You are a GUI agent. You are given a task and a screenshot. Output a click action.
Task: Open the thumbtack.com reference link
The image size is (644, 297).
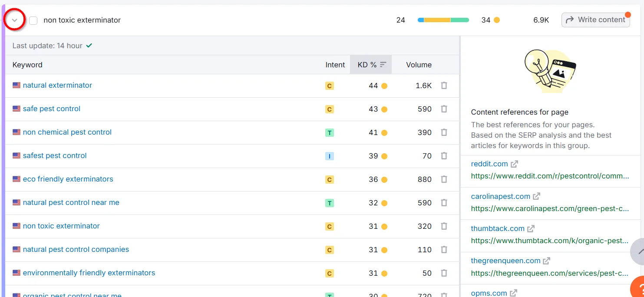498,228
